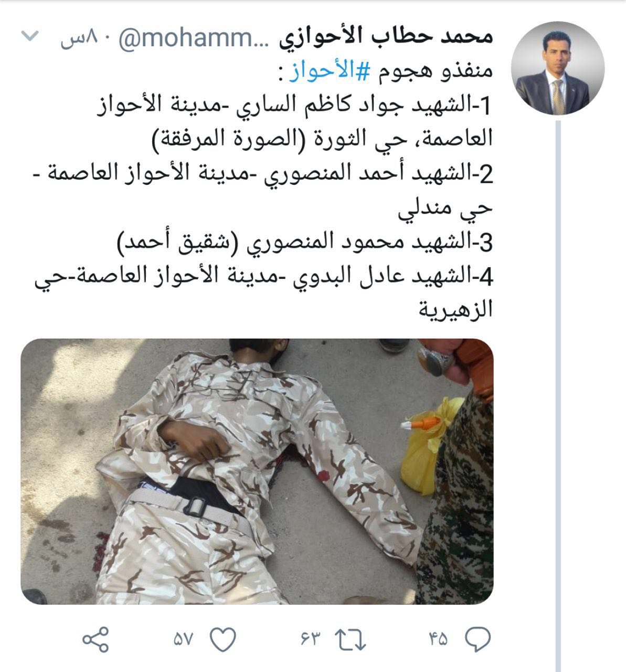The image size is (626, 672).
Task: Click the tweet line numbered 3
Action: point(305,243)
